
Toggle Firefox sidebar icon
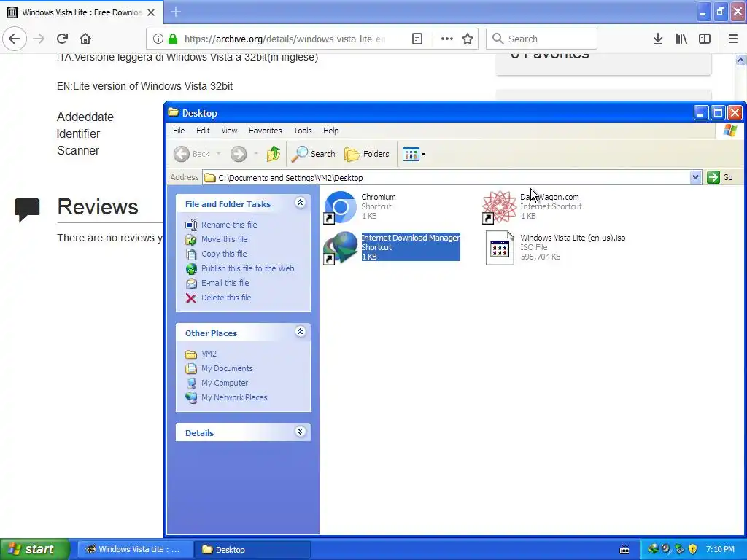click(x=705, y=39)
